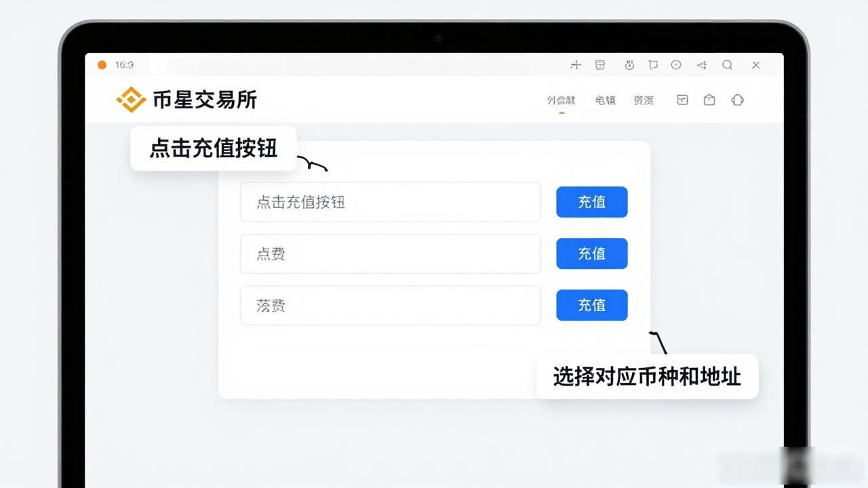
Task: Open the archive box icon in the top bar
Action: (600, 65)
